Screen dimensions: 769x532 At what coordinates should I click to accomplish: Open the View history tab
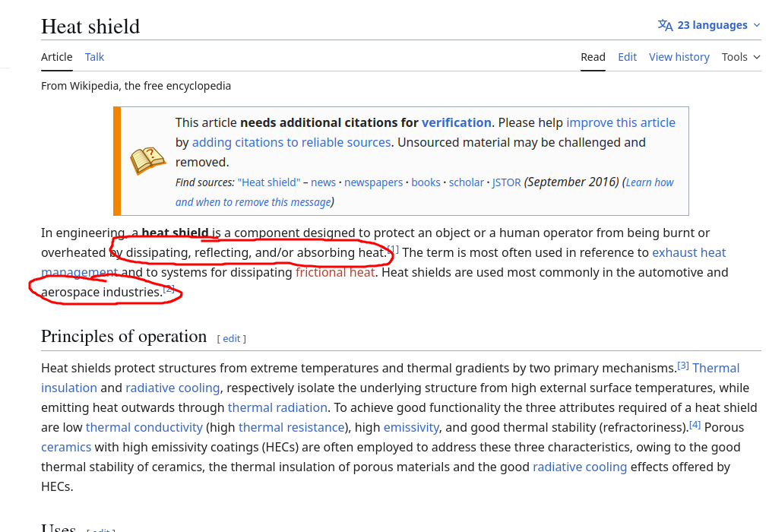pyautogui.click(x=679, y=57)
